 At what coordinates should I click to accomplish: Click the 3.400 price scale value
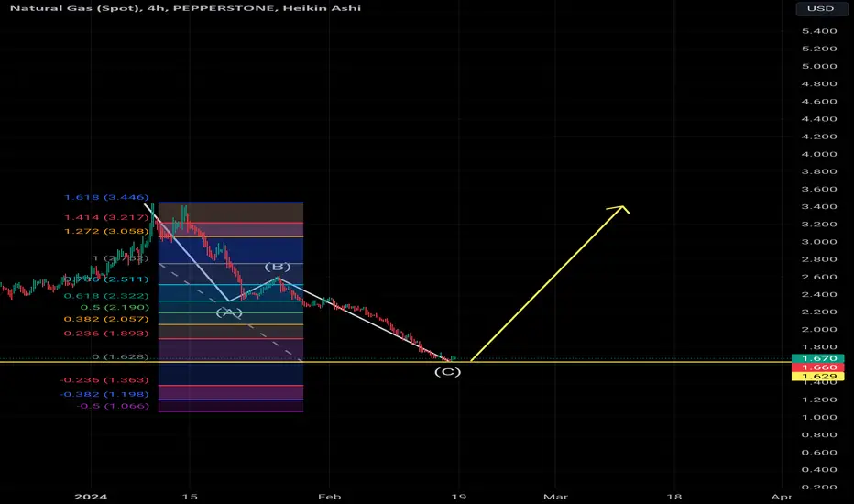(x=819, y=206)
